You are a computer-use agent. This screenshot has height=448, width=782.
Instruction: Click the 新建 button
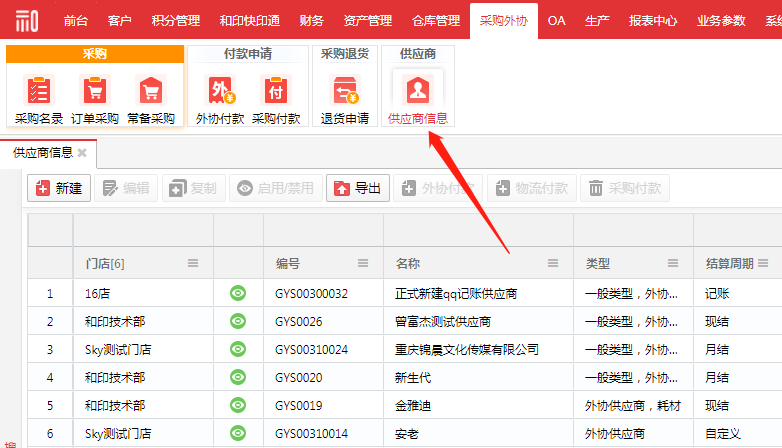coord(59,188)
